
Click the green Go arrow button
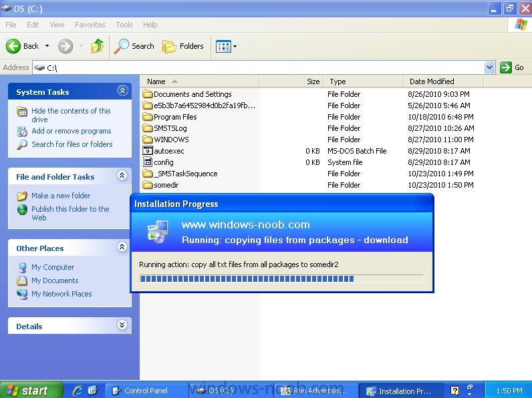coord(505,67)
